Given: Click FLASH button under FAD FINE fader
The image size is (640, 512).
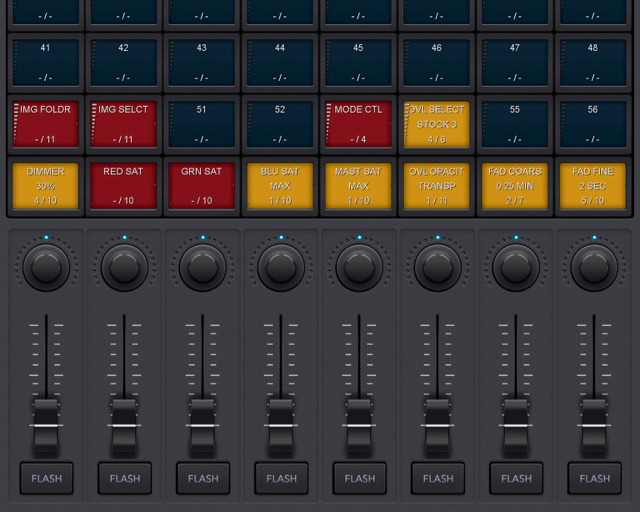Looking at the screenshot, I should click(595, 478).
